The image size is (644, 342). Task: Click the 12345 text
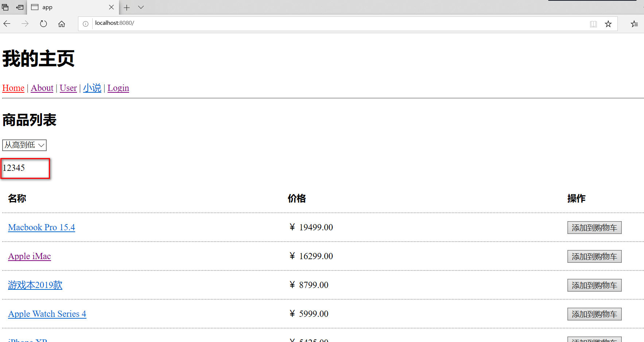point(14,168)
